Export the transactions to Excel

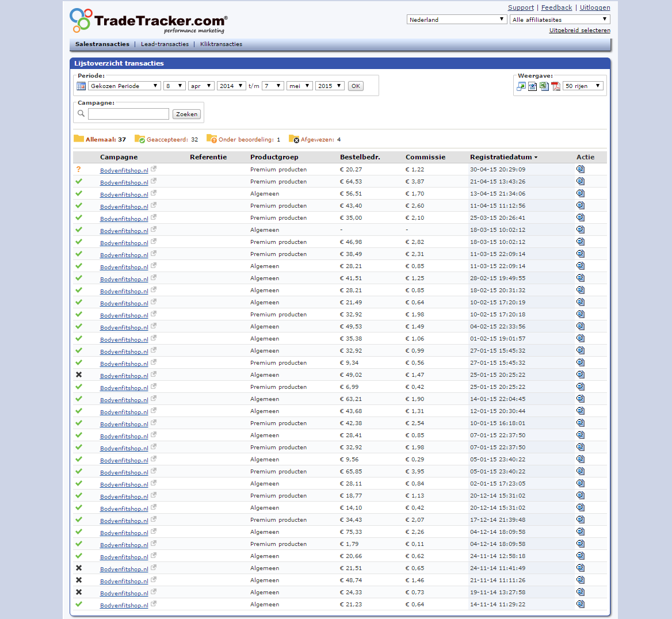point(544,86)
